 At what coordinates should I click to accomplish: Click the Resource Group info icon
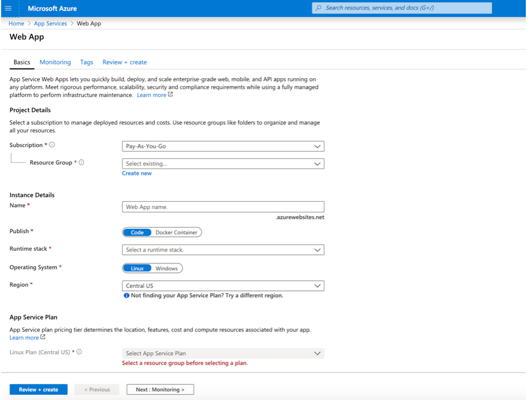coord(82,162)
